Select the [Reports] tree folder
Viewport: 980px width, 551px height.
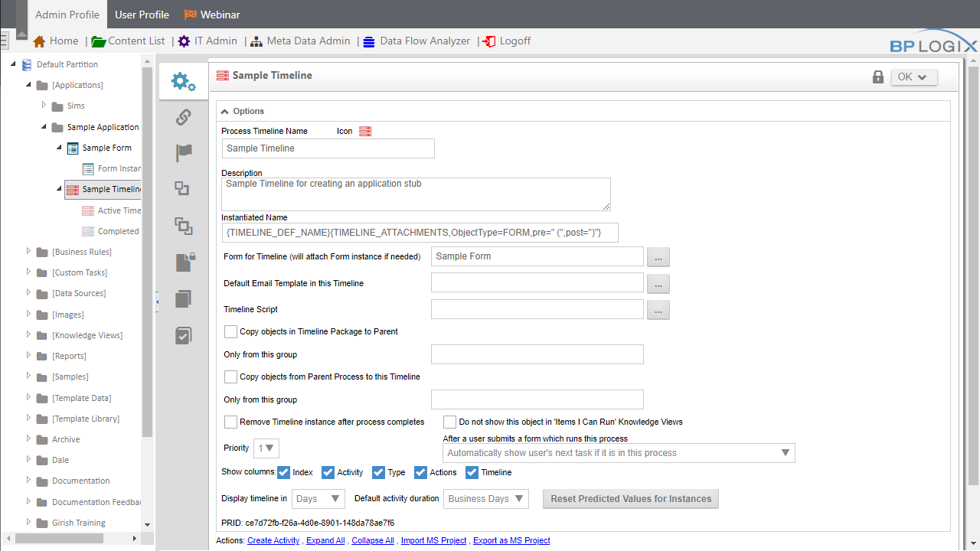69,356
